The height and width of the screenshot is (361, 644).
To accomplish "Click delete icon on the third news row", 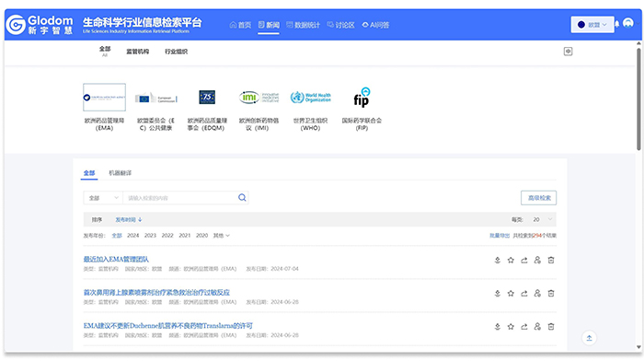I will click(x=551, y=327).
